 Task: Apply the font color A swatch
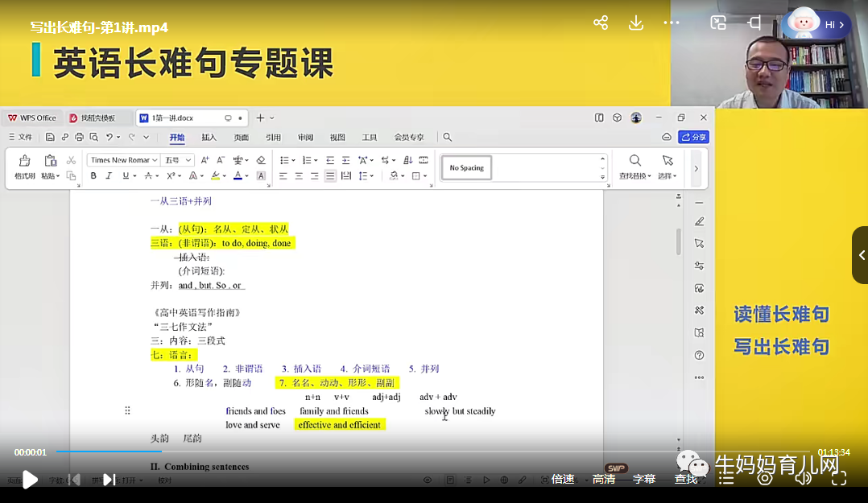pyautogui.click(x=238, y=176)
